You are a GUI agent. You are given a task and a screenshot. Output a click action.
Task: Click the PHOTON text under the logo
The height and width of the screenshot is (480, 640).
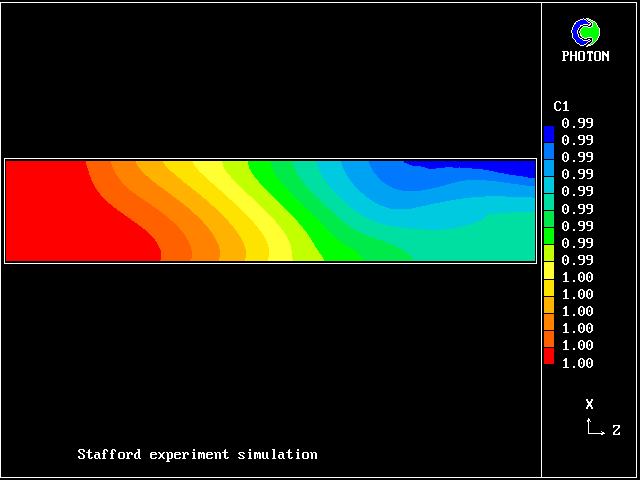point(585,57)
